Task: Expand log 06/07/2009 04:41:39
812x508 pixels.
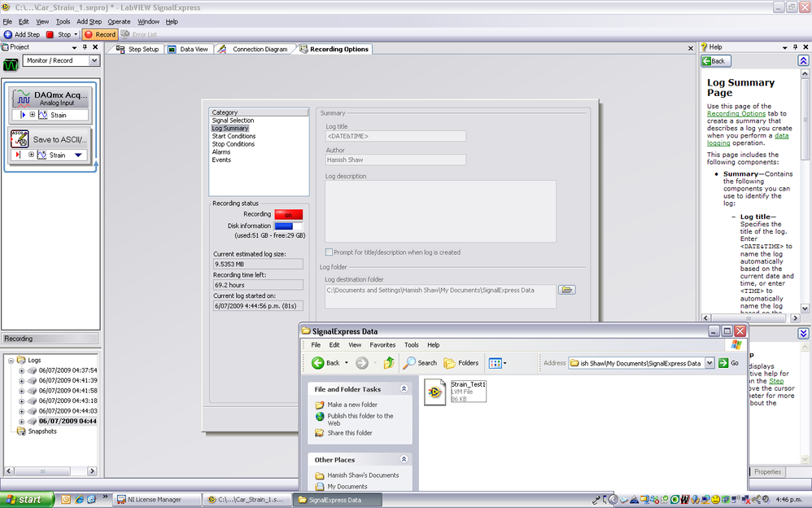Action: click(21, 380)
